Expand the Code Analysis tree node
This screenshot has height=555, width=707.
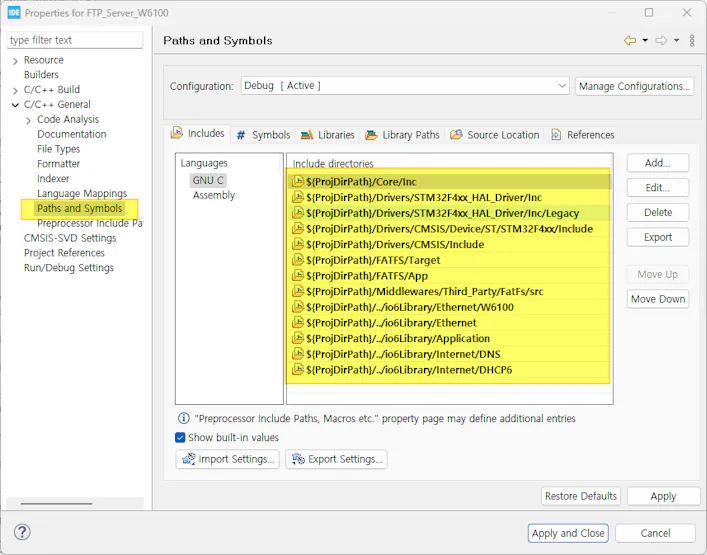coord(28,120)
